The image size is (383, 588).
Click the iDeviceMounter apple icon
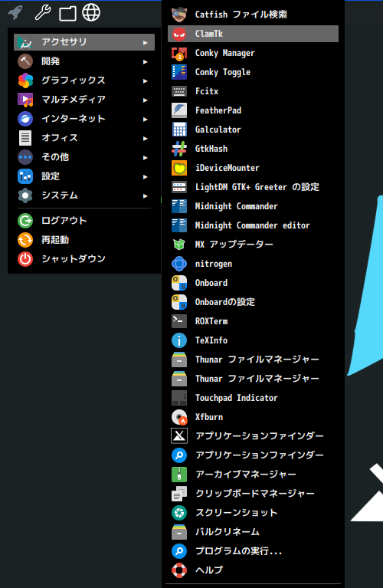[179, 168]
